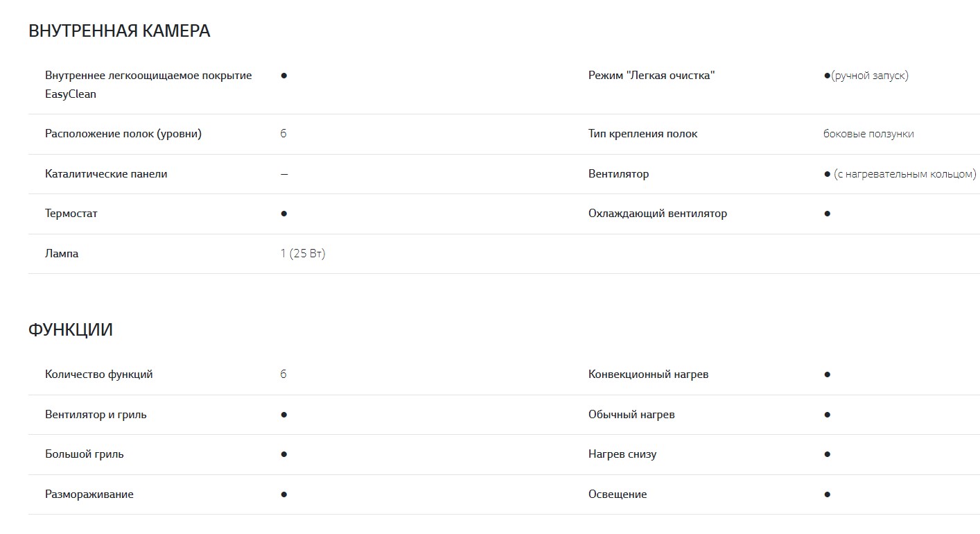Image resolution: width=980 pixels, height=534 pixels.
Task: Select the ВНУТРЕННАЯ КАМЕРА section heading
Action: click(119, 31)
